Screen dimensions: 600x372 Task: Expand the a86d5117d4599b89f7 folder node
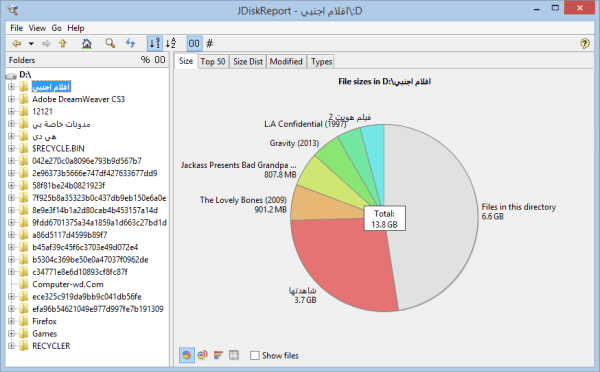11,235
